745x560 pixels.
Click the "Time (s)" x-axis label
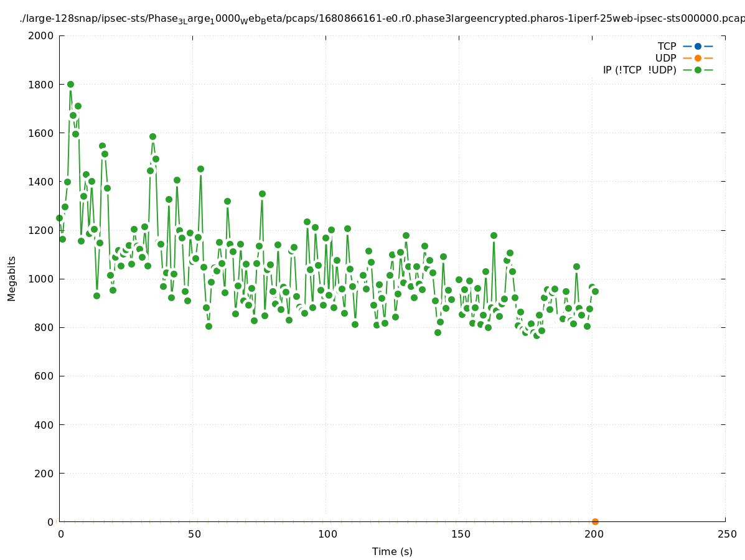pos(392,551)
